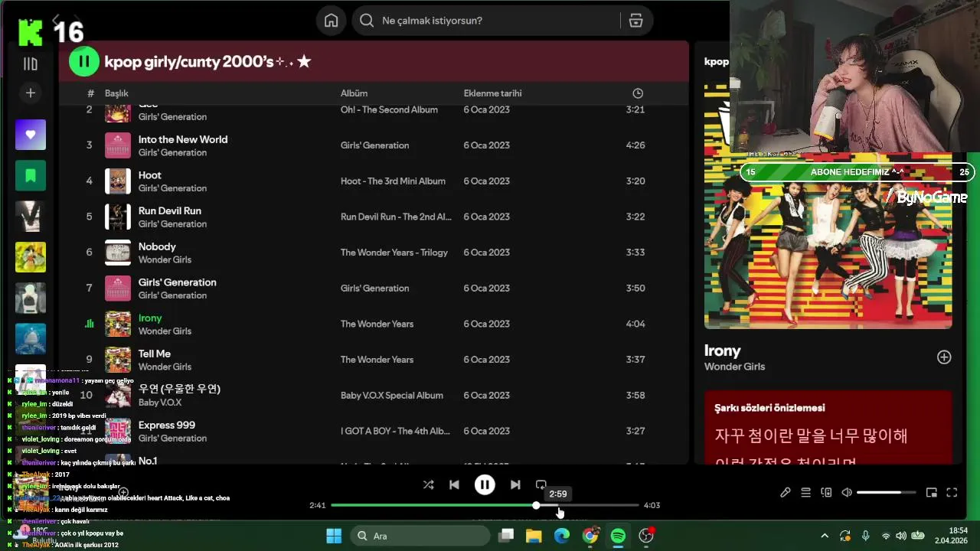980x551 pixels.
Task: Seek using the playback progress bar
Action: tap(485, 506)
